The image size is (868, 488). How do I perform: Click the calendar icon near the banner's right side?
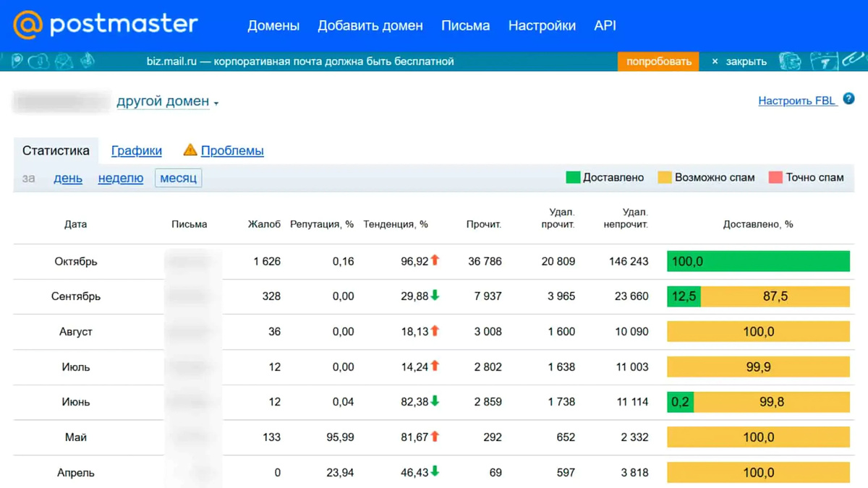coord(825,61)
